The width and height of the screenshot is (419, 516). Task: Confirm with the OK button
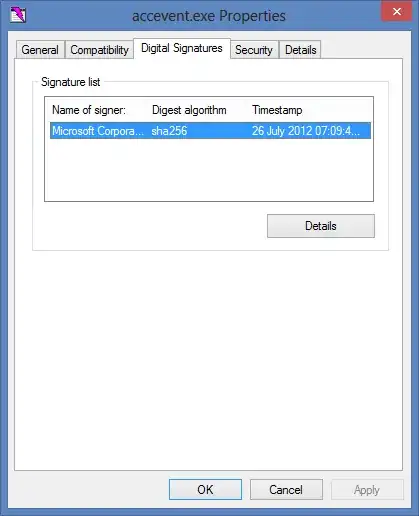click(205, 490)
